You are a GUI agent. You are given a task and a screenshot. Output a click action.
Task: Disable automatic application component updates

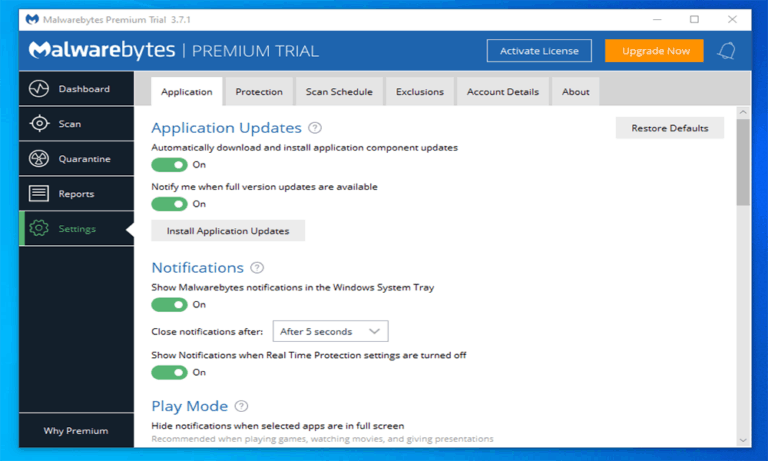[x=169, y=165]
